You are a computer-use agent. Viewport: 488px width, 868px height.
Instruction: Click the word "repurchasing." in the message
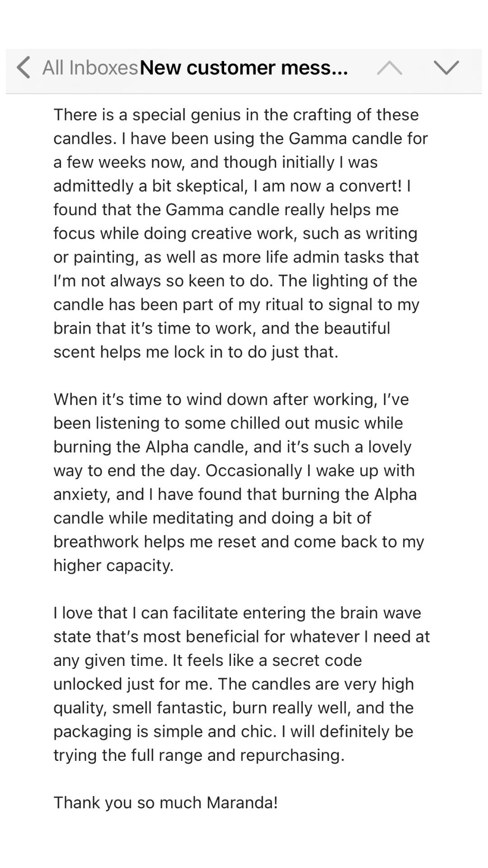292,755
